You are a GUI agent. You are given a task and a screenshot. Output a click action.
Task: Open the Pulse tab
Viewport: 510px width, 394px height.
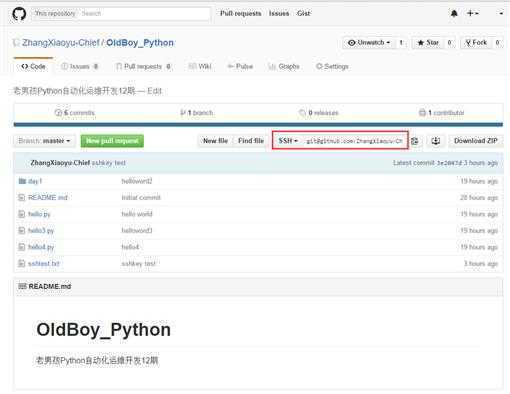tap(240, 66)
